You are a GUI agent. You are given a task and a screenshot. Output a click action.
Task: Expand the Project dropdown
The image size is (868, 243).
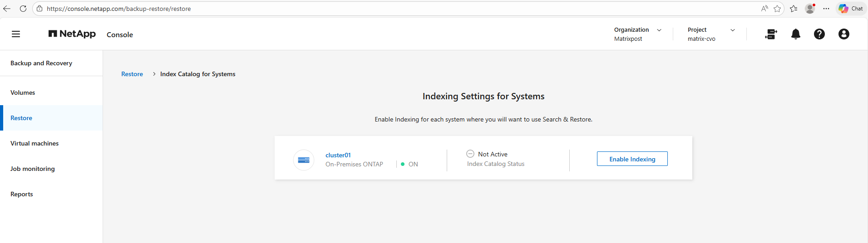pos(732,30)
